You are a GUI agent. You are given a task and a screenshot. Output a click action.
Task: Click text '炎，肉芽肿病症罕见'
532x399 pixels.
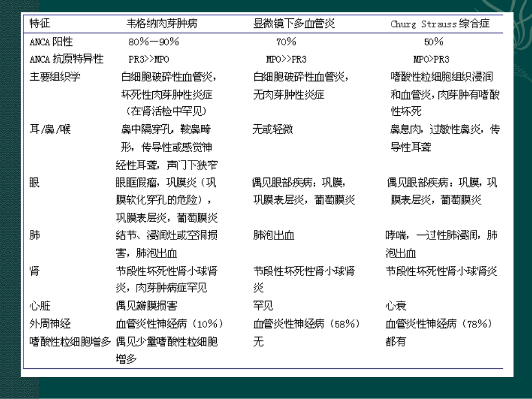(x=161, y=288)
